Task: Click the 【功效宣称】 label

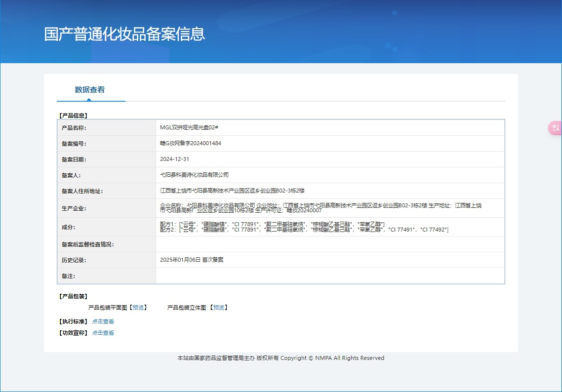Action: click(73, 333)
